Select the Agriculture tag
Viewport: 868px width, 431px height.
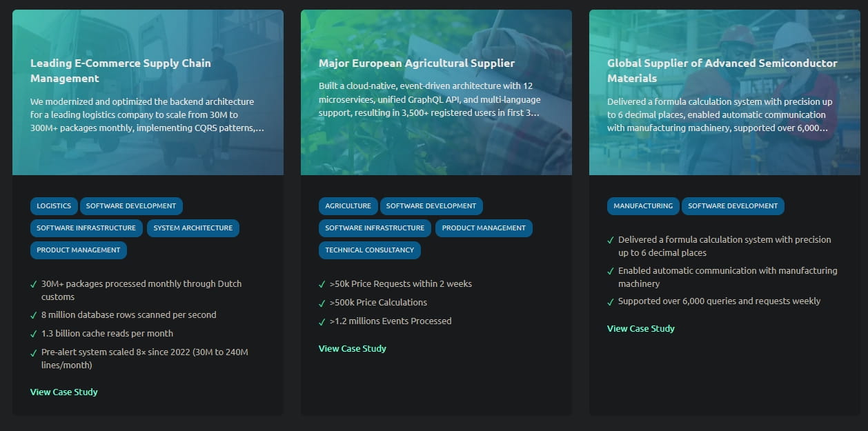pyautogui.click(x=348, y=206)
